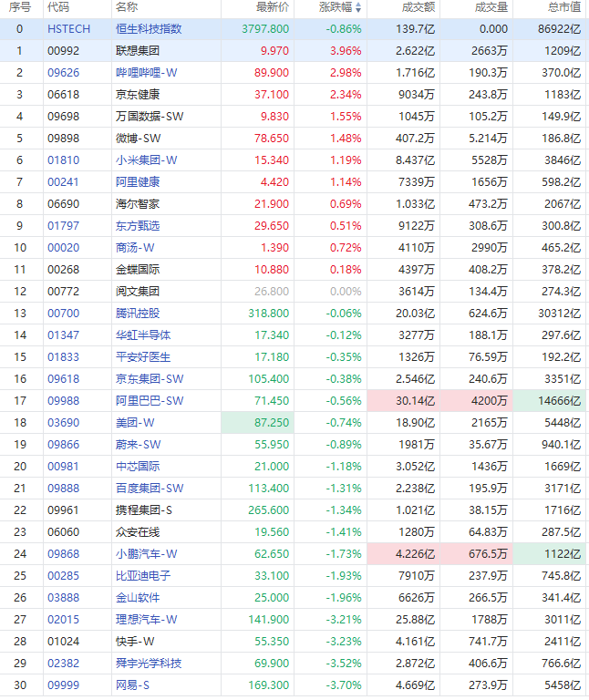Open 阿里健康 stock link
This screenshot has height=700, width=589.
pyautogui.click(x=138, y=182)
